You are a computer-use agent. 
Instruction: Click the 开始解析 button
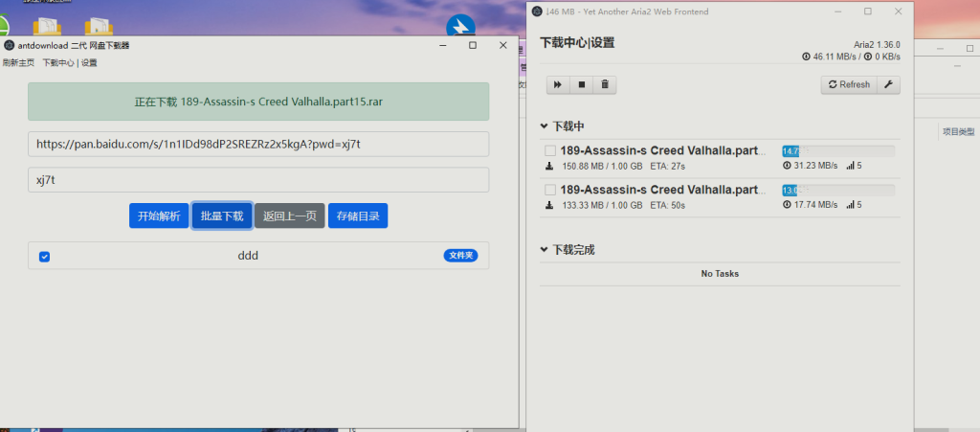(159, 216)
